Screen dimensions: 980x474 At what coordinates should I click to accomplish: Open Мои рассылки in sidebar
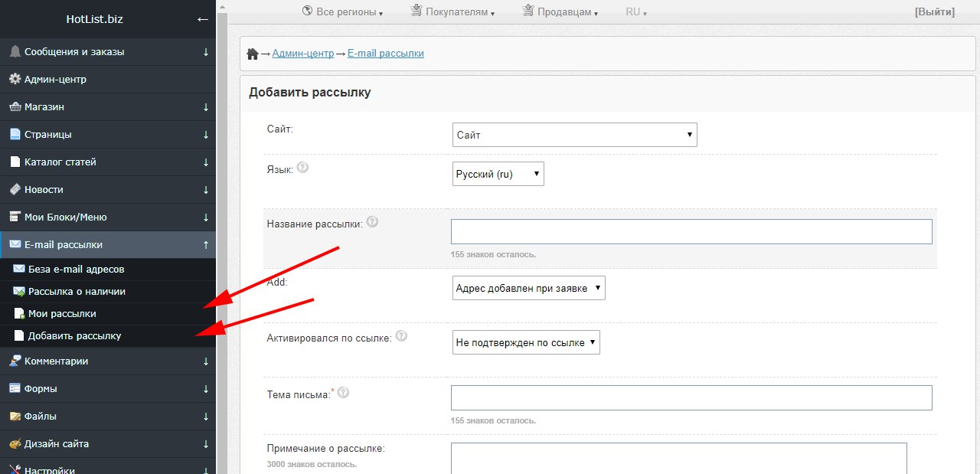coord(62,314)
